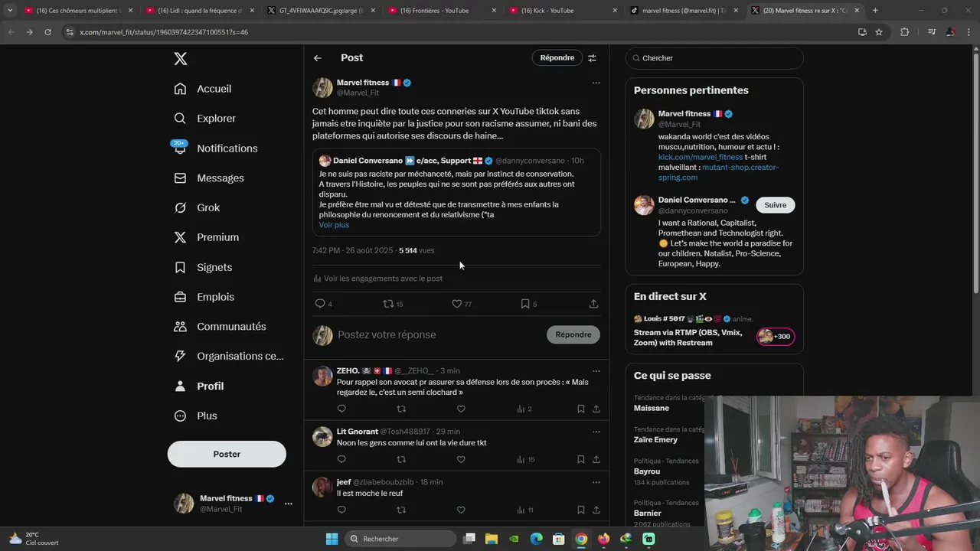Open three-dot menu on ZEHO's reply
Image resolution: width=980 pixels, height=551 pixels.
596,371
